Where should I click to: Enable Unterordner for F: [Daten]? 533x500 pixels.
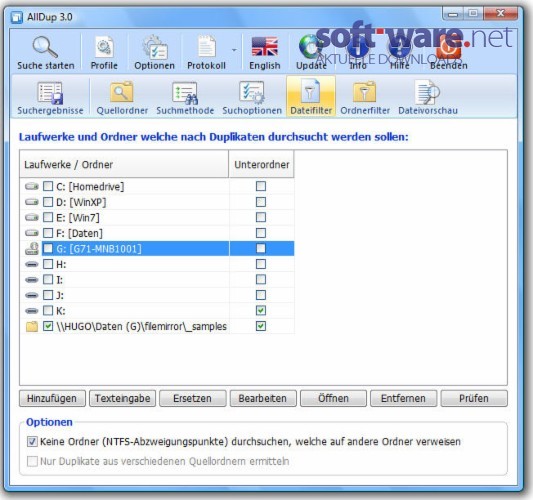coord(261,233)
